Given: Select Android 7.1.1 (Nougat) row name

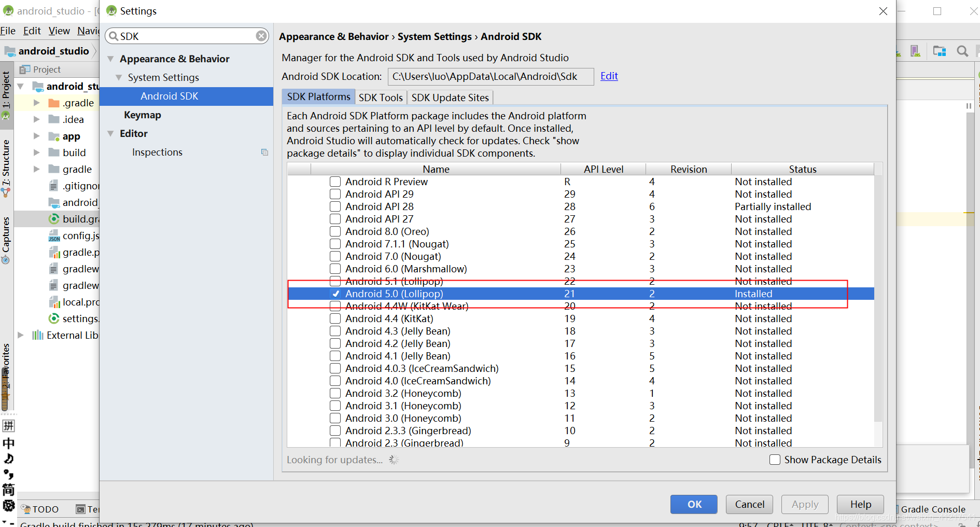Looking at the screenshot, I should pos(397,244).
